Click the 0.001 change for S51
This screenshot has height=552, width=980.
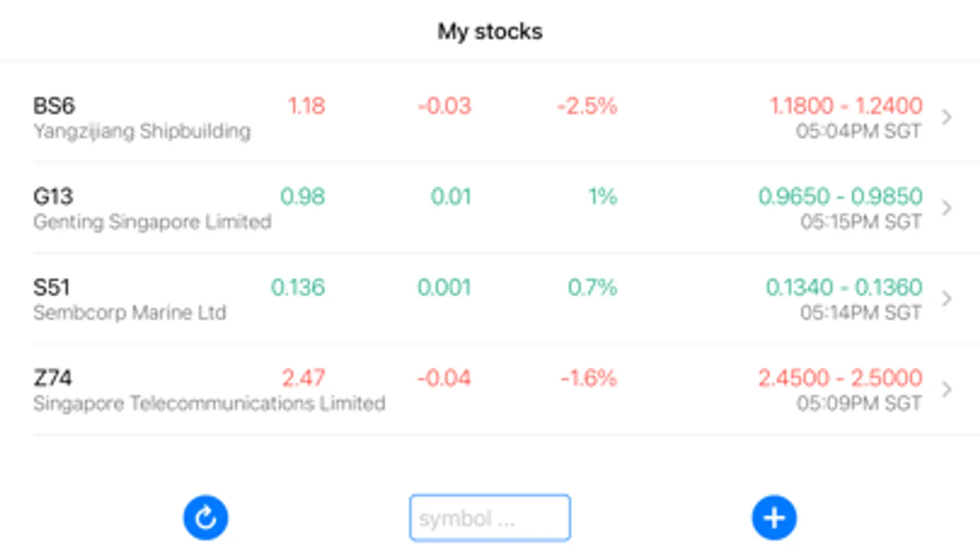tap(444, 288)
